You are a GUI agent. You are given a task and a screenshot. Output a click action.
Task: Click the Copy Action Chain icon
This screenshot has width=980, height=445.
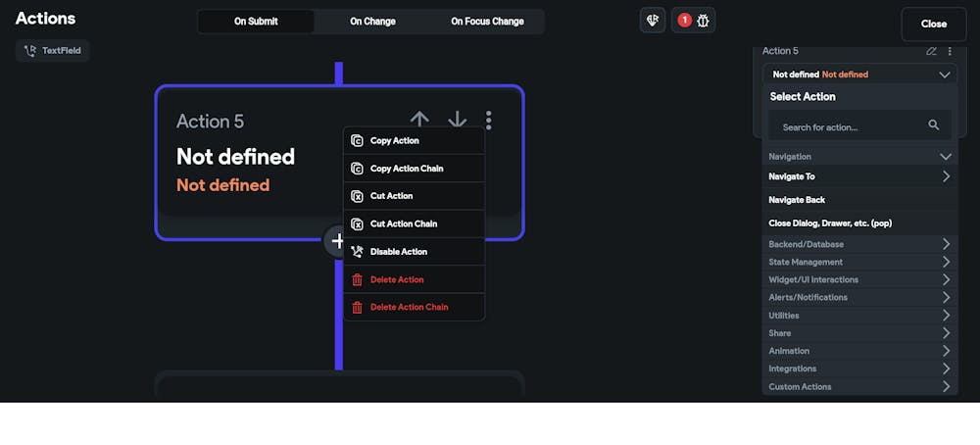click(357, 169)
